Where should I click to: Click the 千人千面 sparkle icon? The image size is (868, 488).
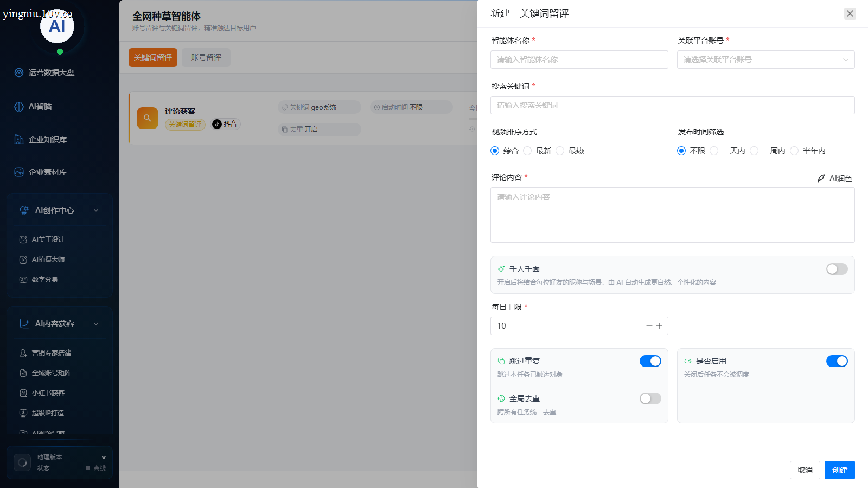(x=501, y=269)
